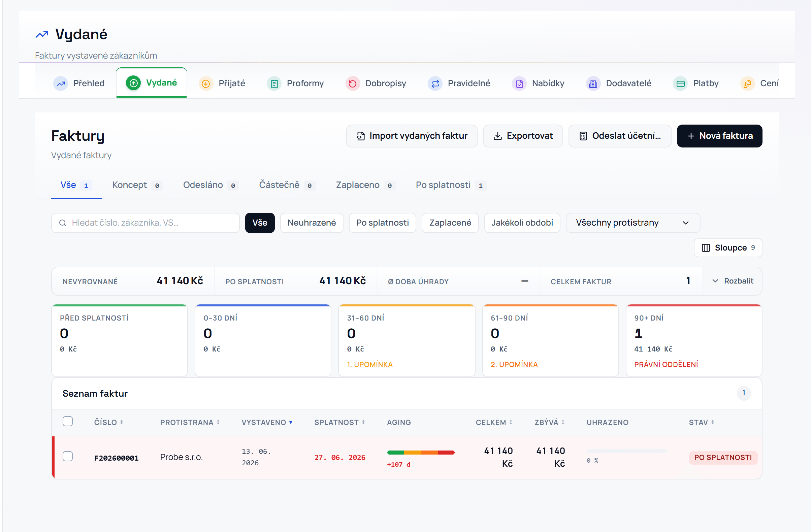811x532 pixels.
Task: Open the Po splatnosti status tab
Action: (x=451, y=185)
